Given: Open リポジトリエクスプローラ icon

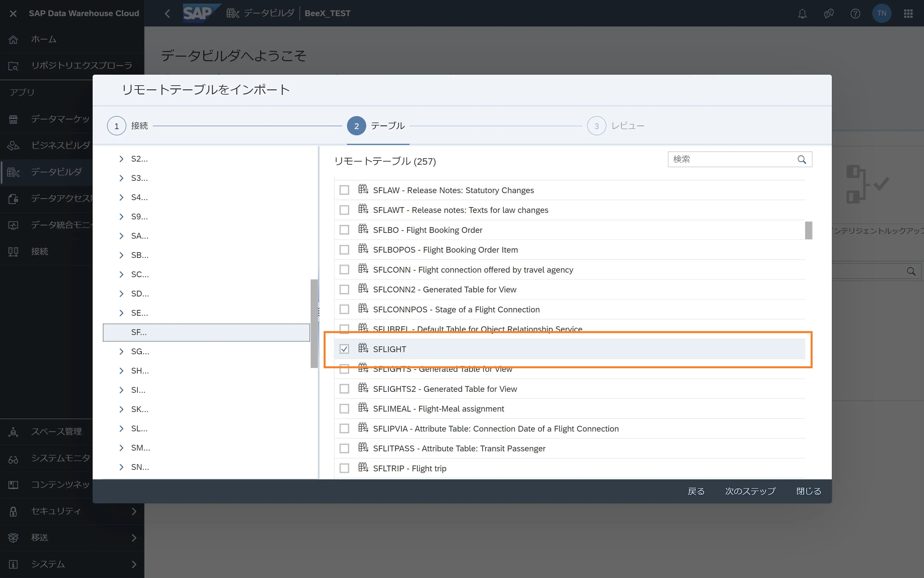Looking at the screenshot, I should tap(13, 66).
